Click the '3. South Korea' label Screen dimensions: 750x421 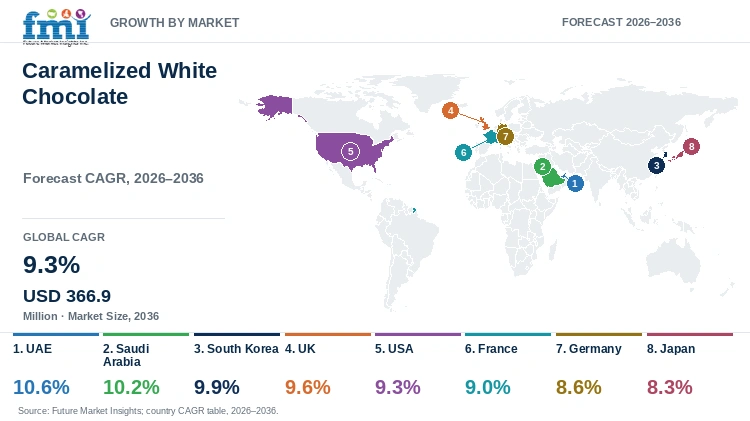coord(236,349)
